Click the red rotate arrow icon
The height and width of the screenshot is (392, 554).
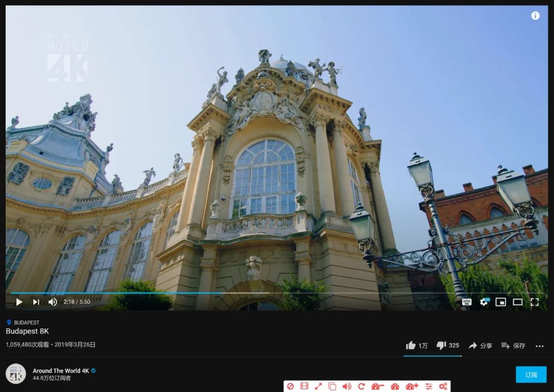tap(361, 386)
